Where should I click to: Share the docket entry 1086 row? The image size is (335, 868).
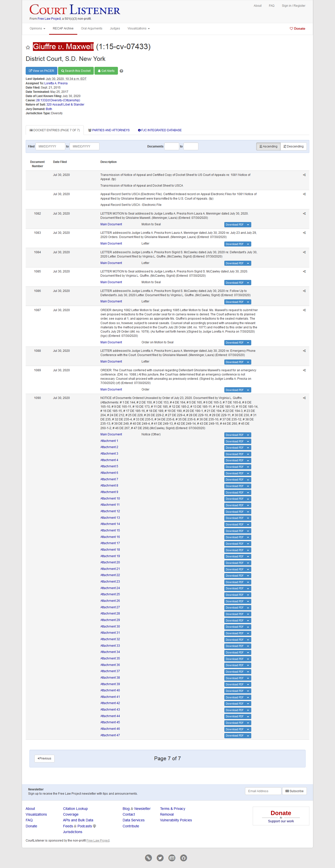tap(304, 291)
